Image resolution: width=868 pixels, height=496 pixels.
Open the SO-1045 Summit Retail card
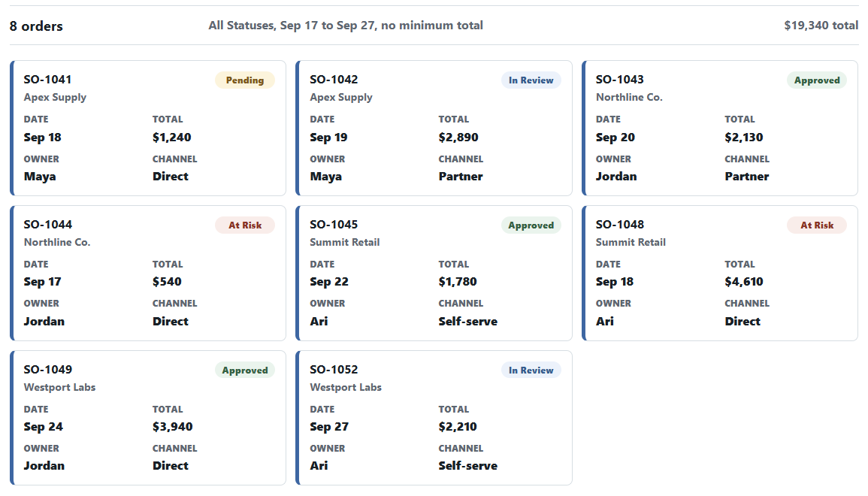434,273
